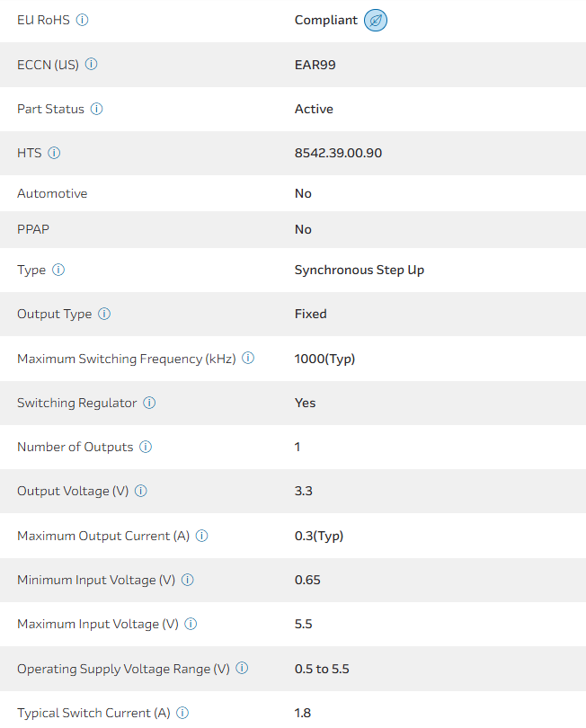Click the info icon beside EU RoHS
This screenshot has height=728, width=586.
click(x=83, y=20)
